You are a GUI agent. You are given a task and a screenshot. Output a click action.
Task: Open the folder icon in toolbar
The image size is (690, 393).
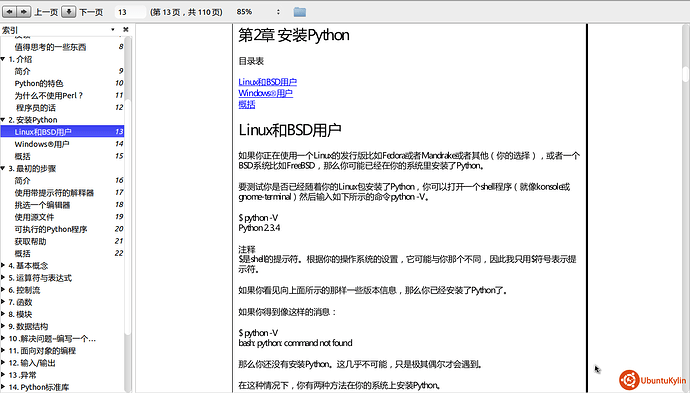coord(300,12)
